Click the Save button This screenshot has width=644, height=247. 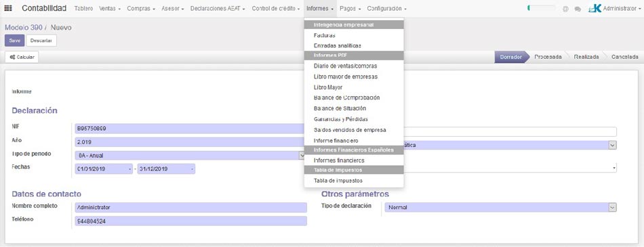tap(14, 41)
